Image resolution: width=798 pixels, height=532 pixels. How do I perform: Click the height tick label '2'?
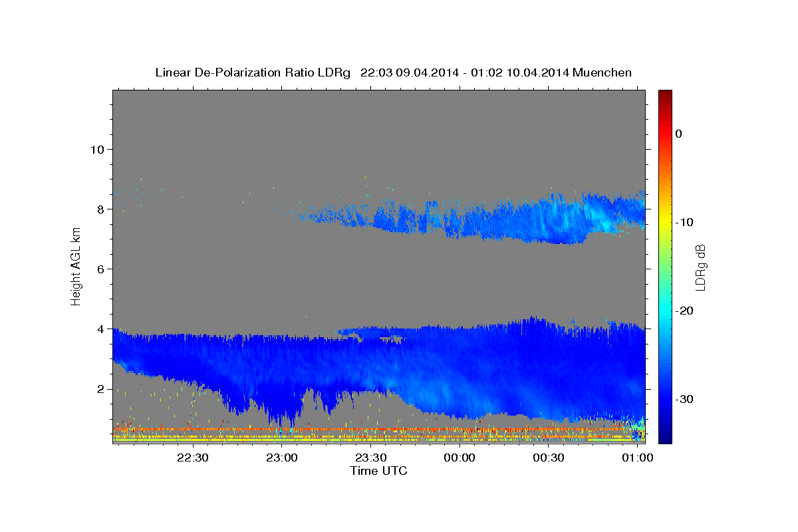pyautogui.click(x=100, y=389)
